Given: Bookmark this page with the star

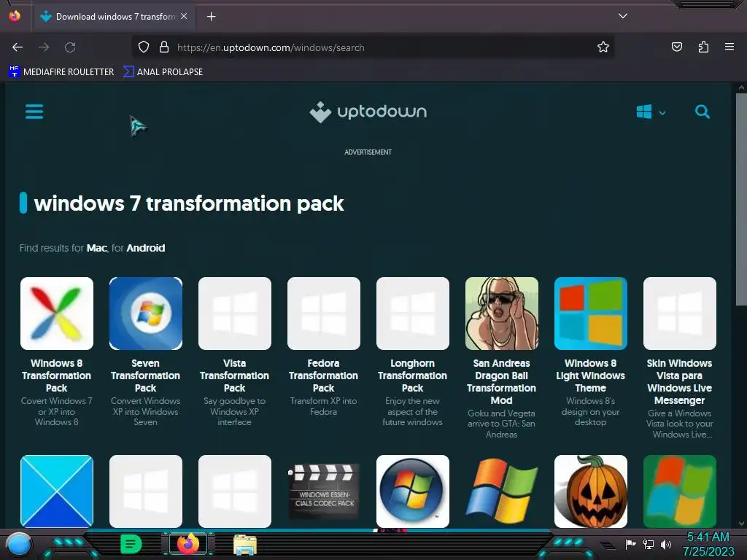Looking at the screenshot, I should (x=603, y=47).
